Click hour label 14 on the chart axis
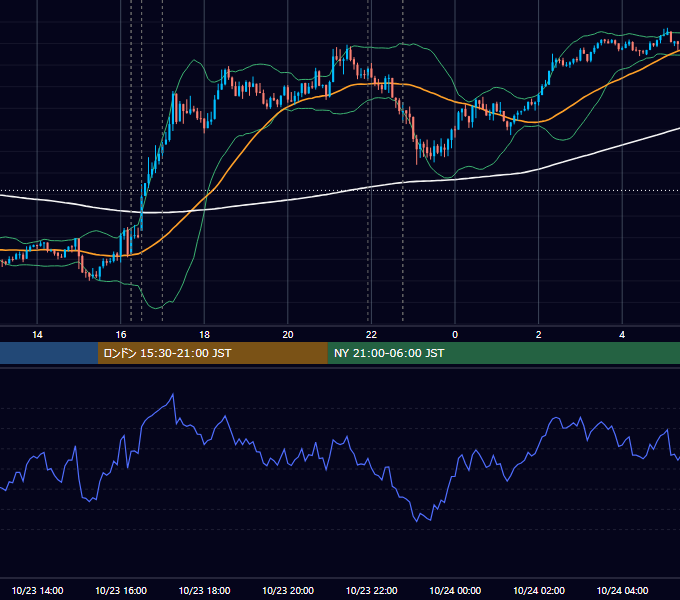 (37, 335)
